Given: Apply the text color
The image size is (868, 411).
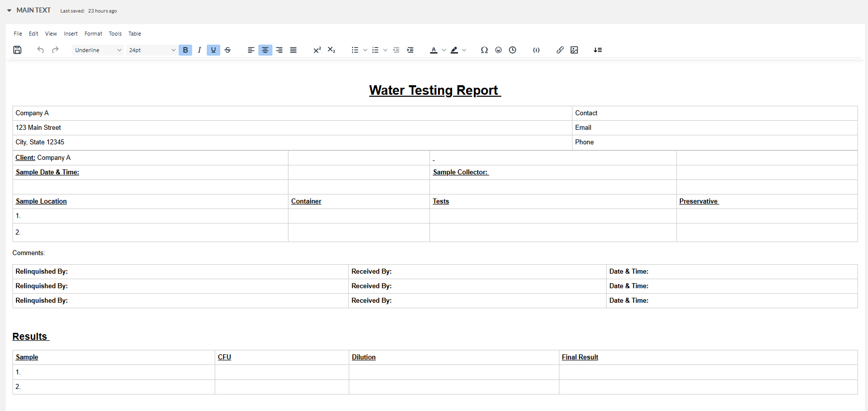Looking at the screenshot, I should click(x=433, y=50).
